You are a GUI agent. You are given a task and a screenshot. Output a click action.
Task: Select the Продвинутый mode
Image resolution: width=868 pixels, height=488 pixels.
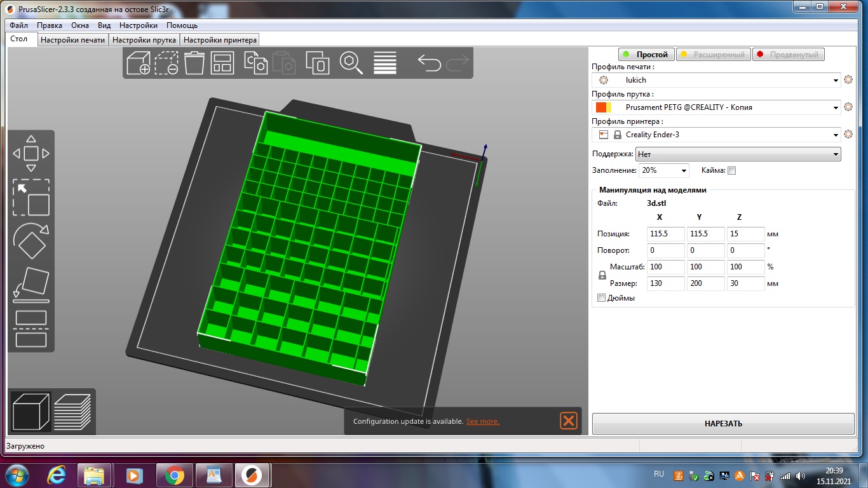click(789, 55)
